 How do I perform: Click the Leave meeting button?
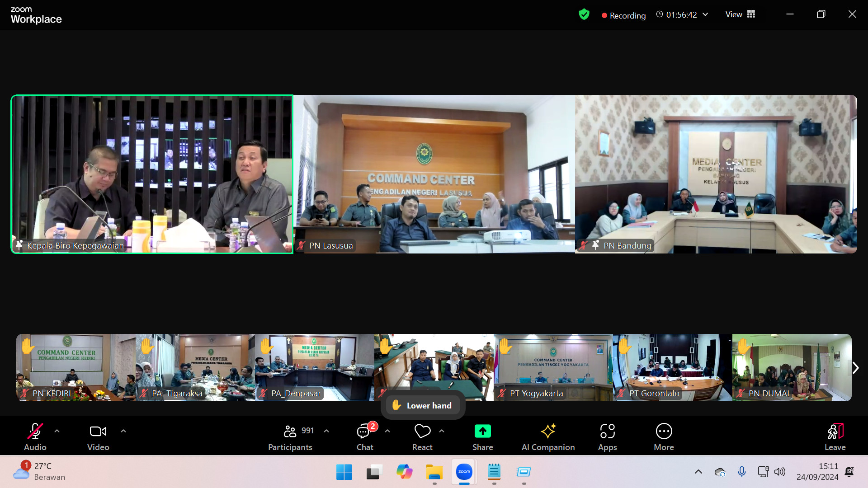[x=835, y=436]
